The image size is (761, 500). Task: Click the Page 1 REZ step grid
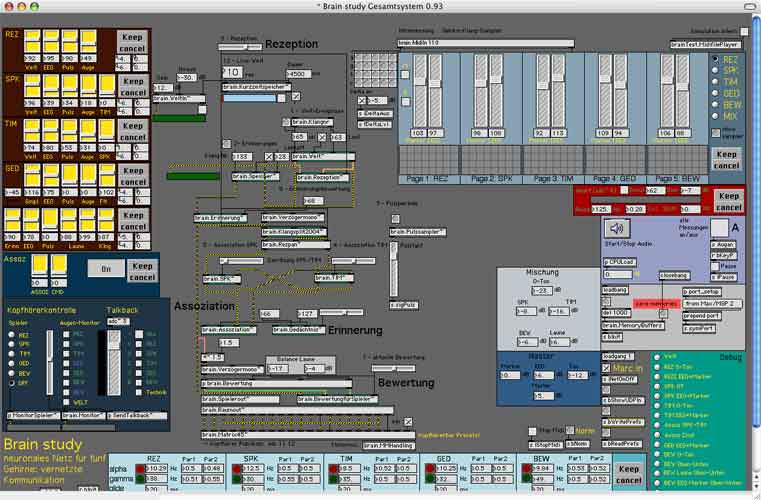(429, 160)
